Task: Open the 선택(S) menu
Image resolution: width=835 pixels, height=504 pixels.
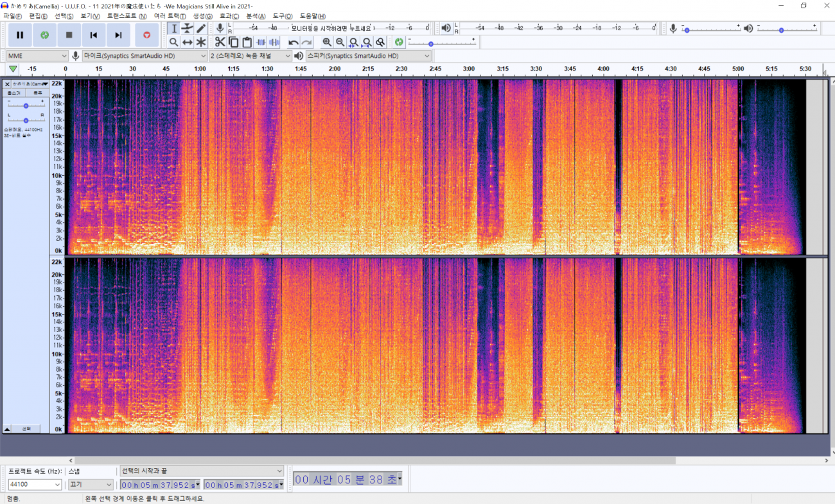Action: 64,16
